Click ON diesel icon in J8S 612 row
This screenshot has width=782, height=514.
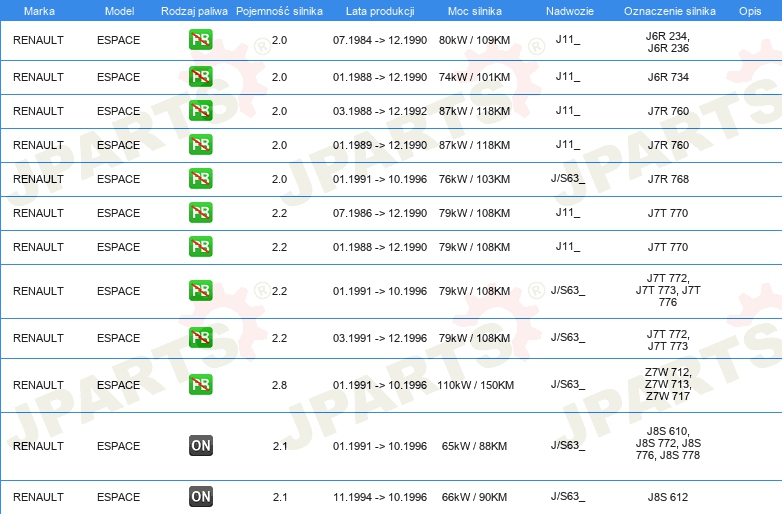point(200,497)
